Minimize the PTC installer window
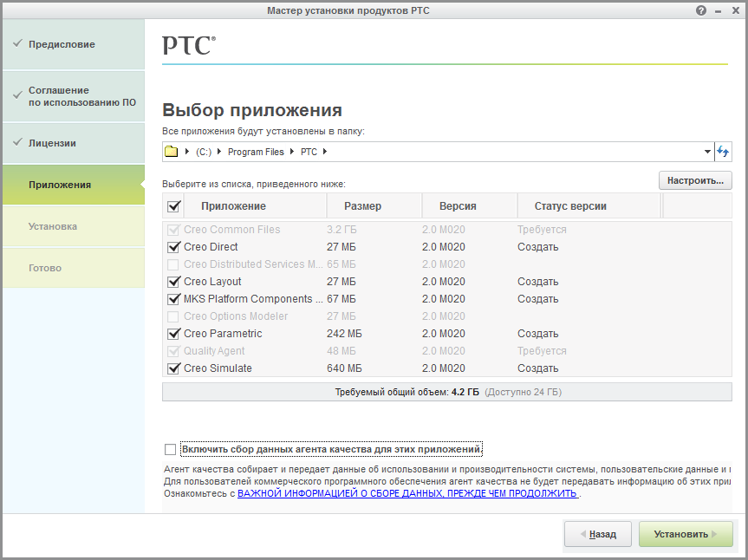The width and height of the screenshot is (748, 560). (x=718, y=11)
